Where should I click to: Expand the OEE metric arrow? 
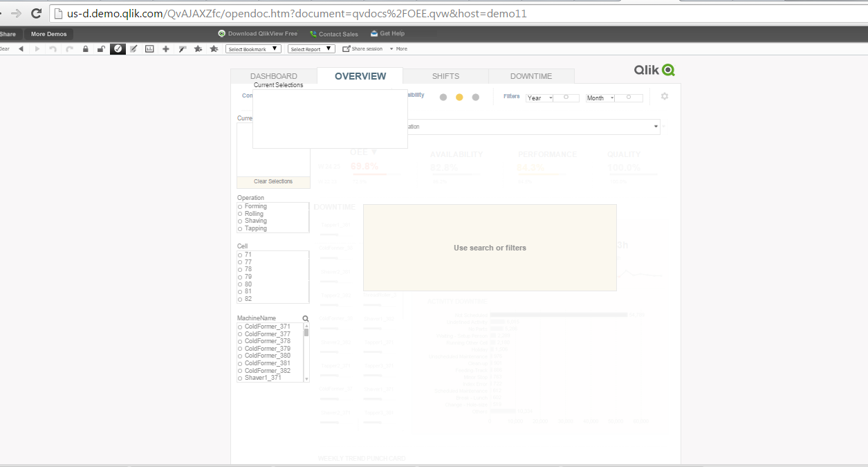coord(374,152)
